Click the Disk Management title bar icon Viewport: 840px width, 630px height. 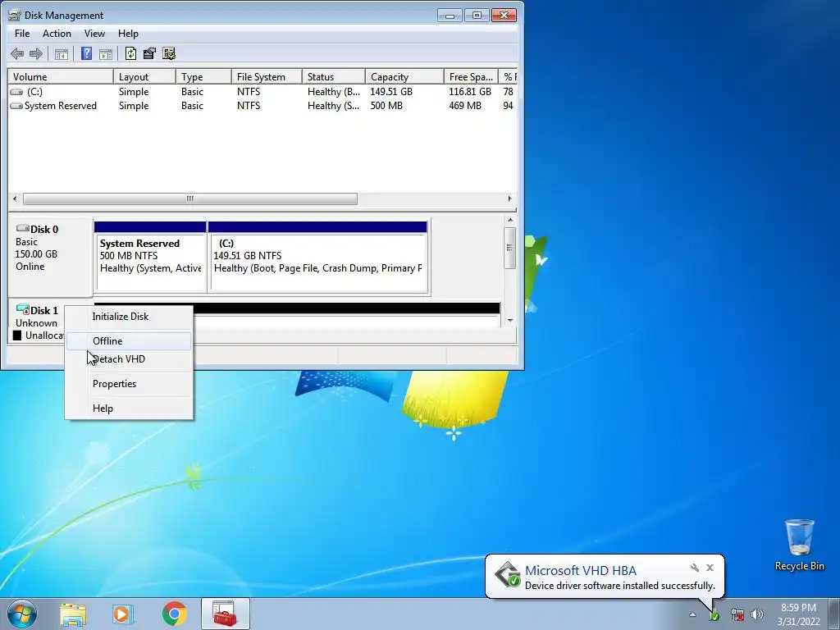15,15
